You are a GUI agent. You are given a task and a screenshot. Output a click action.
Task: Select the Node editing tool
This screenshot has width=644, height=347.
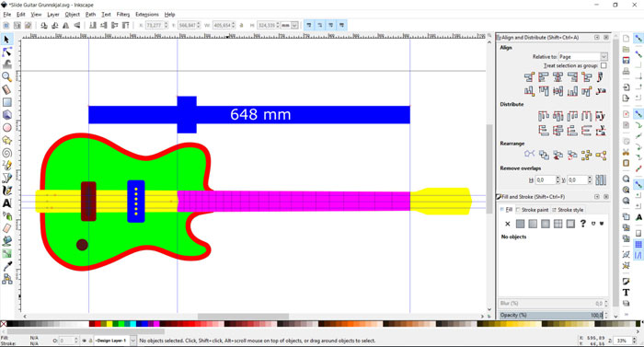6,52
